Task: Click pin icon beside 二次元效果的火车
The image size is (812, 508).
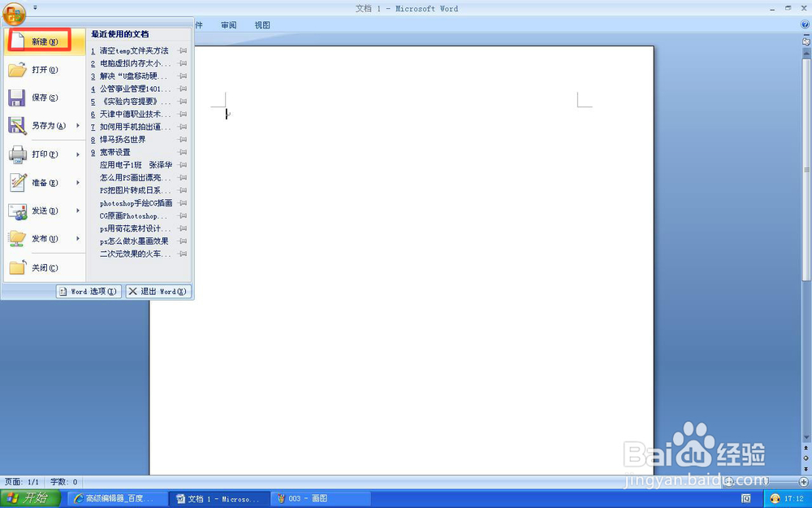Action: pos(182,254)
